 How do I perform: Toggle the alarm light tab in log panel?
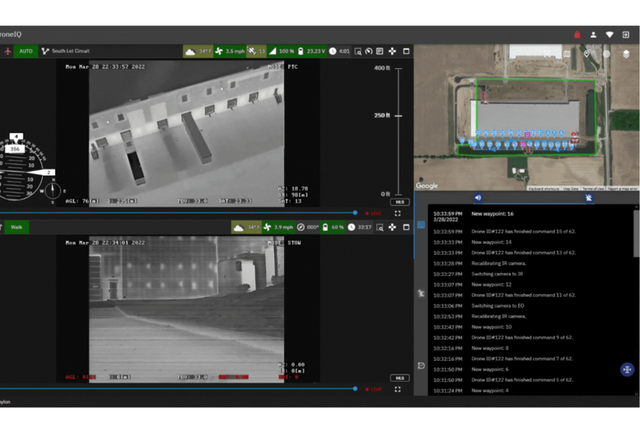[x=589, y=198]
